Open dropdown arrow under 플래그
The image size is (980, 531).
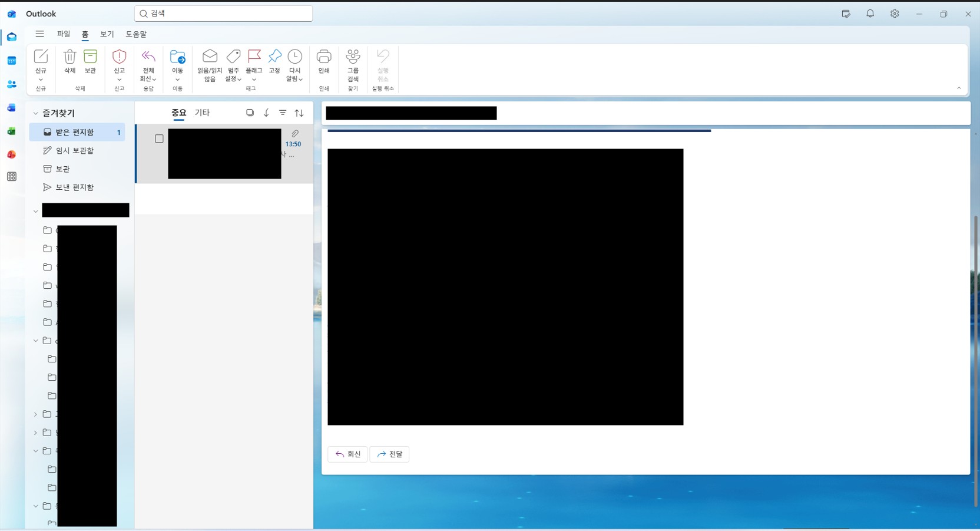coord(254,80)
